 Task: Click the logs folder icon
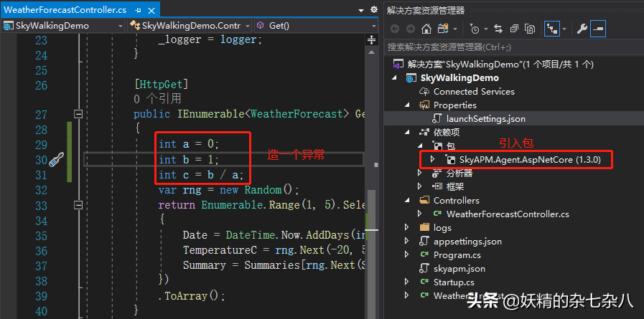[x=424, y=227]
